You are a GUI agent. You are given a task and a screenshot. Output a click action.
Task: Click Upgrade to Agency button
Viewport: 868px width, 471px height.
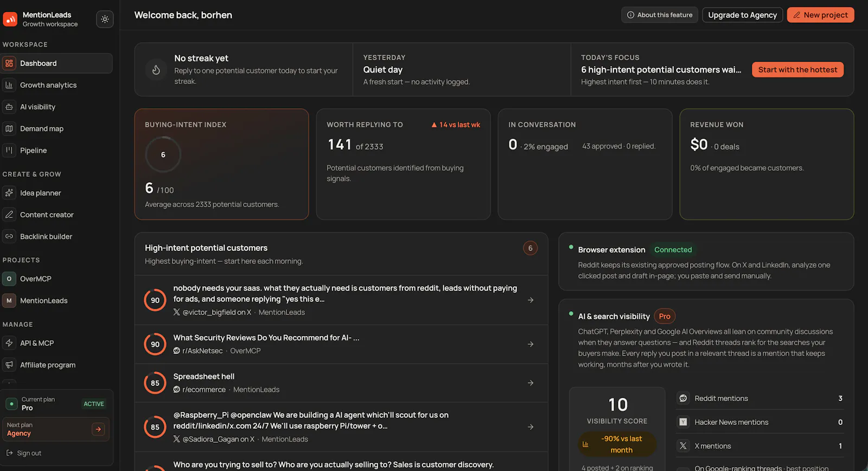click(743, 15)
